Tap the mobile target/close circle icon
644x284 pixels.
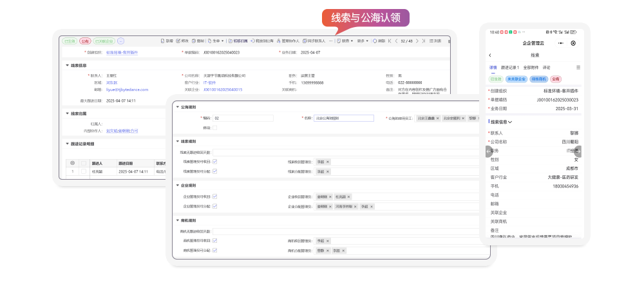pyautogui.click(x=573, y=43)
